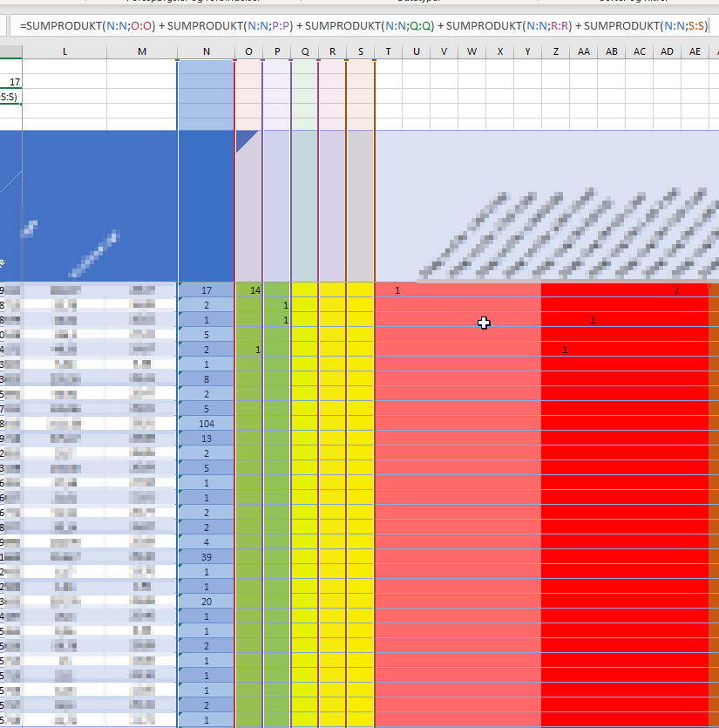
Task: Click the cell with 2 in column AD
Action: pyautogui.click(x=667, y=290)
